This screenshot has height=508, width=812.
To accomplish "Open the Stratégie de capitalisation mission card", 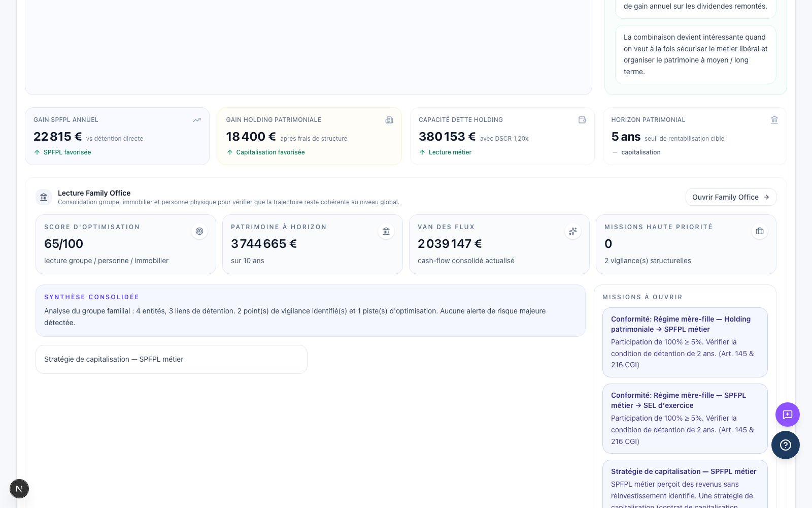I will 685,484.
